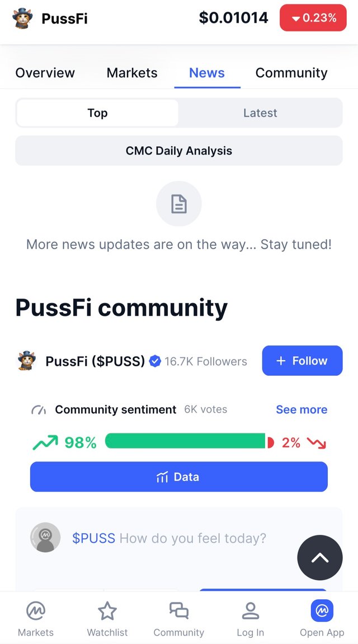The height and width of the screenshot is (644, 358).
Task: Click See more link for community sentiment
Action: 302,409
